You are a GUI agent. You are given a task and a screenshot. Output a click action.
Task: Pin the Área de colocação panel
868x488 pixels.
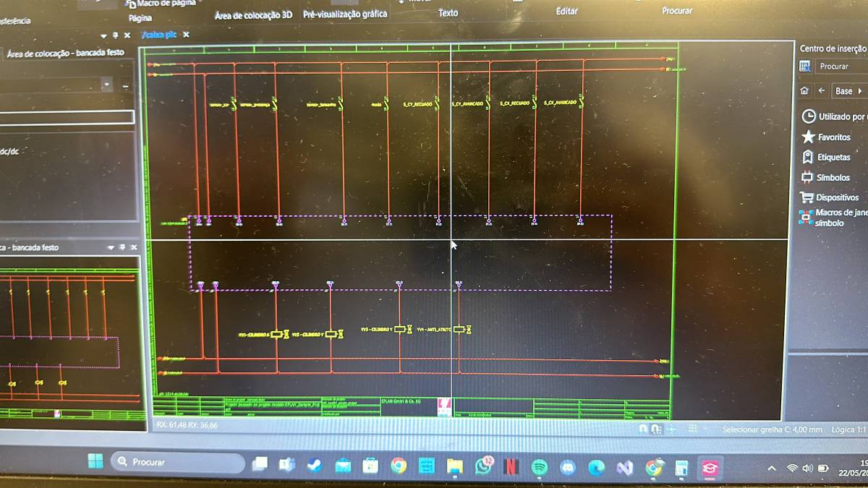(115, 35)
